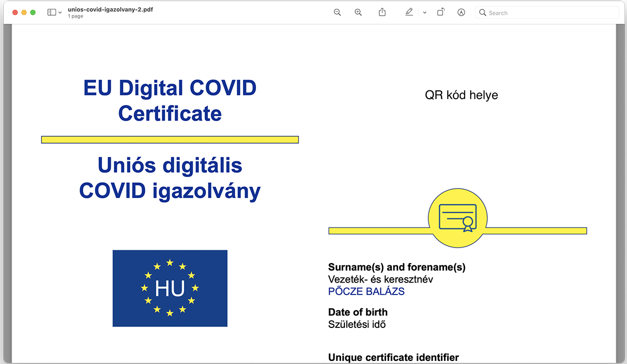
Task: Click the name 'PŐCZE BALÁZS'
Action: [366, 291]
